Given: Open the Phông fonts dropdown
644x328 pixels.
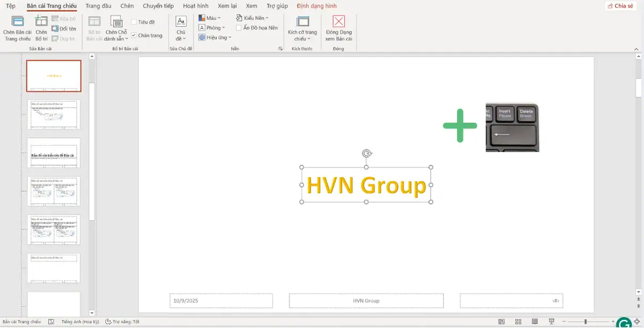Looking at the screenshot, I should 212,28.
